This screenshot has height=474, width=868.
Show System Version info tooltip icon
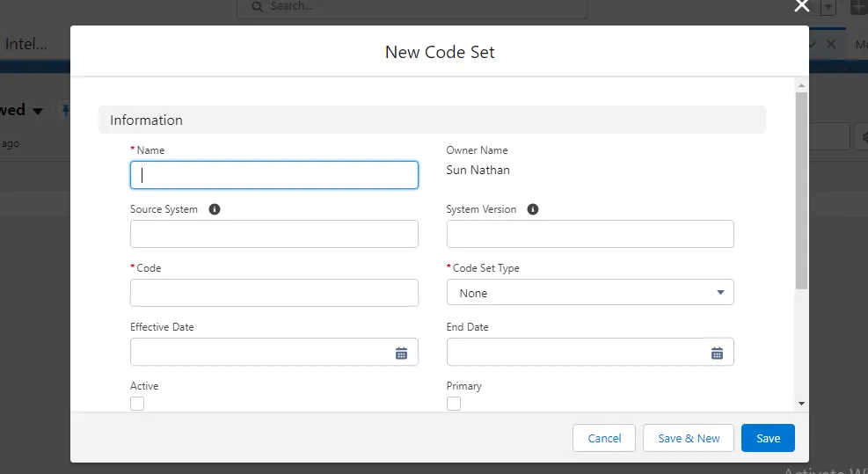pos(533,209)
